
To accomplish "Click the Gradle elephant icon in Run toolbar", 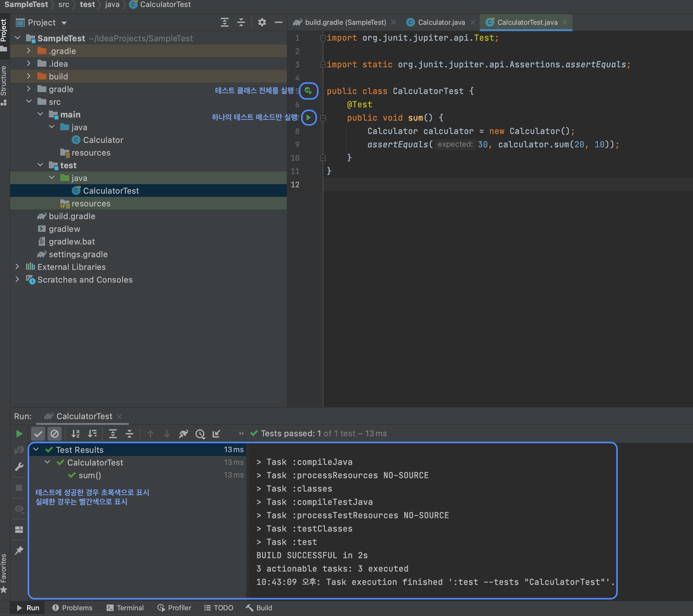I will 183,433.
